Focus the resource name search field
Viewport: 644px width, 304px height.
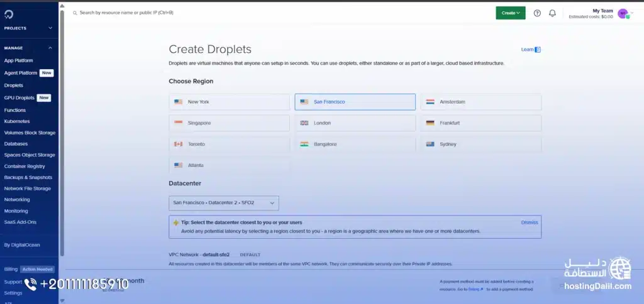(189, 13)
